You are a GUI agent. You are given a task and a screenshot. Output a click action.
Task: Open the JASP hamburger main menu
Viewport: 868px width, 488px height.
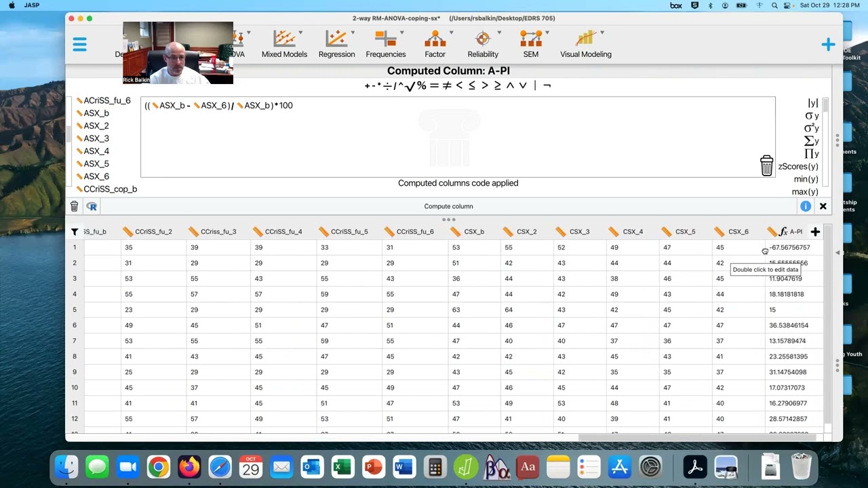coord(79,45)
